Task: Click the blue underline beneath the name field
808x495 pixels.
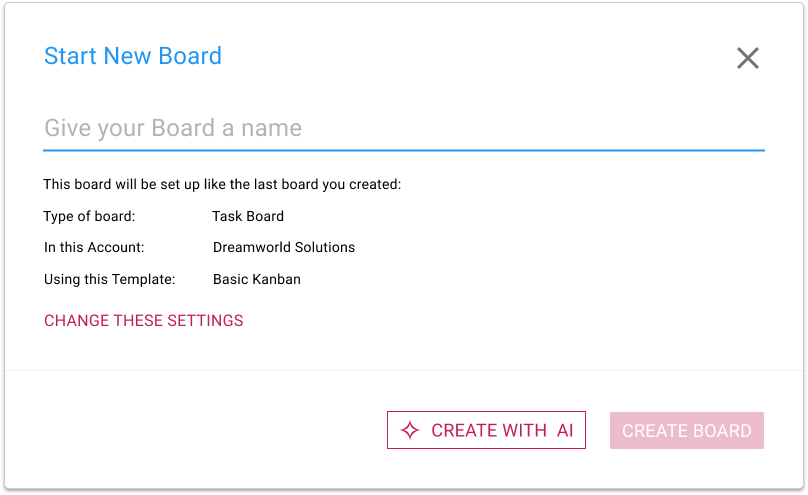Action: [403, 150]
